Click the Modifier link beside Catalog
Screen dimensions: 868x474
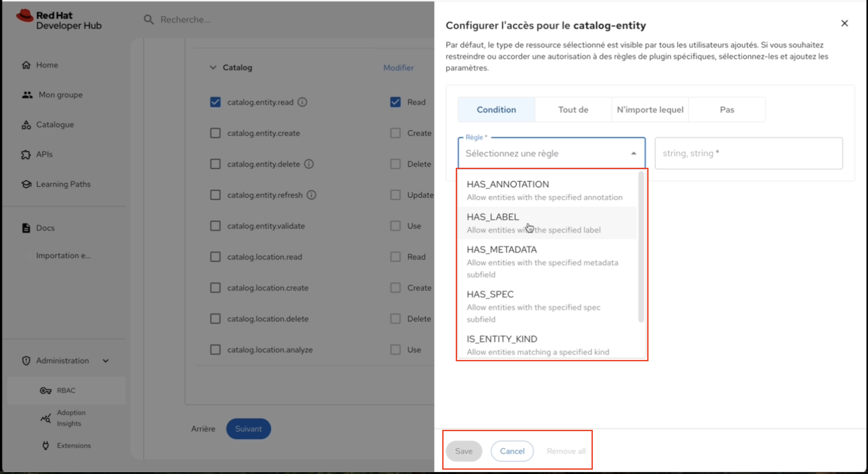(398, 68)
